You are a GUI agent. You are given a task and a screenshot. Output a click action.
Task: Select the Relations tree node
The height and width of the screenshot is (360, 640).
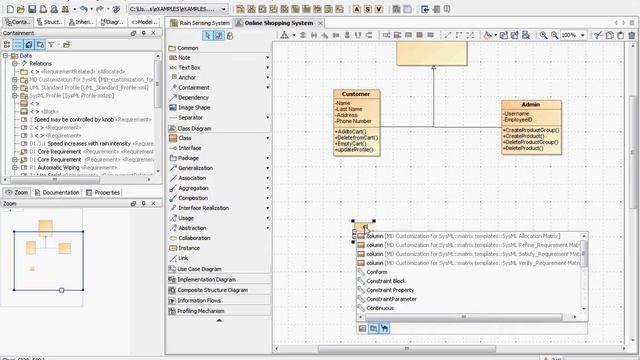[40, 64]
